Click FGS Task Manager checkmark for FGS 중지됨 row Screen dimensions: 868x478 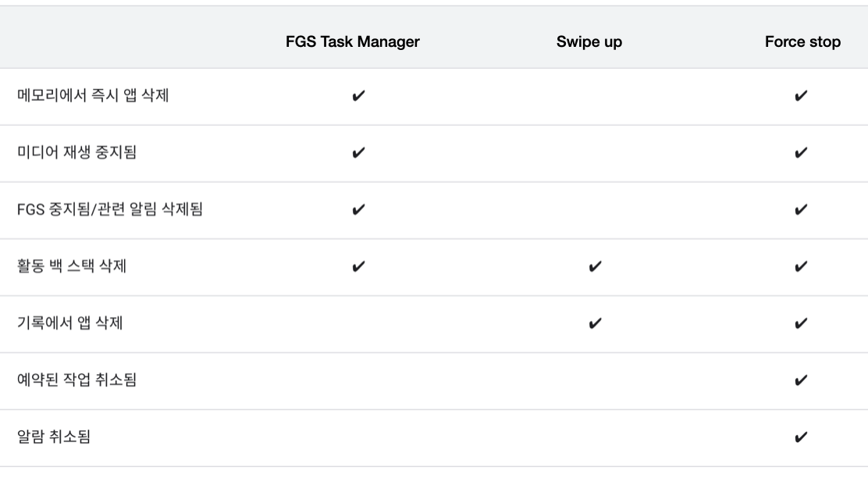click(359, 209)
